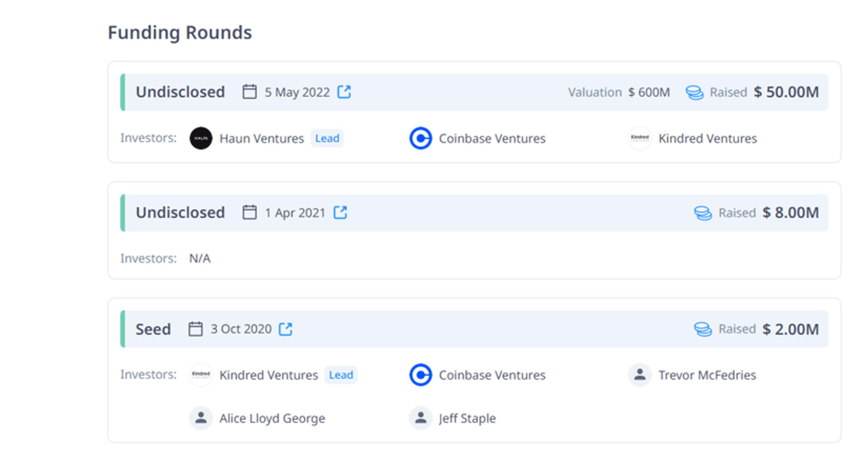Click Kindred Ventures logo in Seed round
868x468 pixels.
tap(201, 374)
